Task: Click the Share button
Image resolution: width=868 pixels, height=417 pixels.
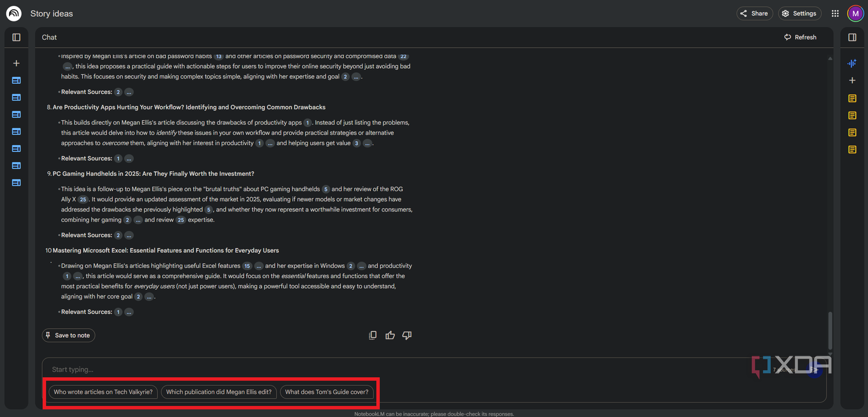Action: (755, 13)
